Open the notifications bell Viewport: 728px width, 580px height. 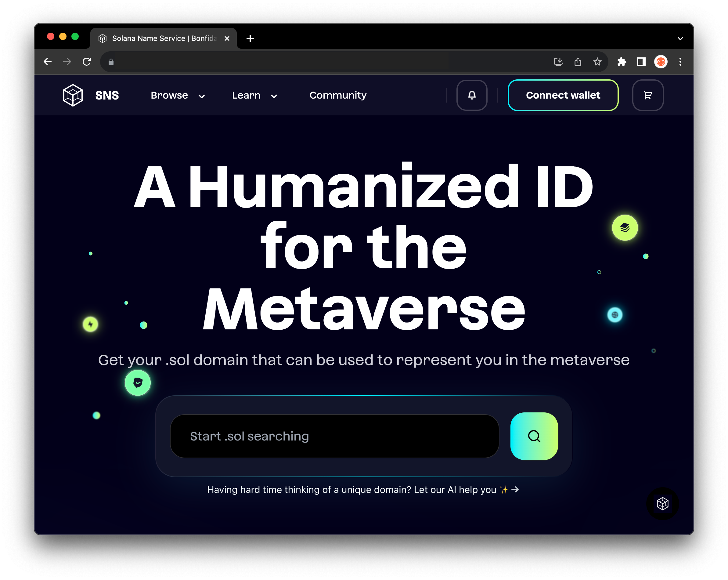coord(472,95)
